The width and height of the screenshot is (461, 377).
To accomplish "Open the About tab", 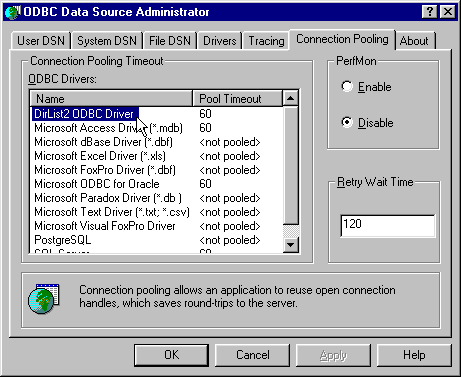I will click(x=414, y=41).
